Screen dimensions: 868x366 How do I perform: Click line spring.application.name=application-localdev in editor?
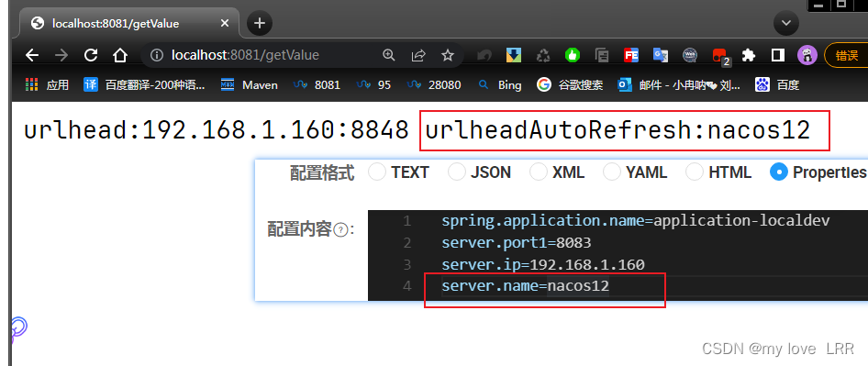tap(636, 221)
